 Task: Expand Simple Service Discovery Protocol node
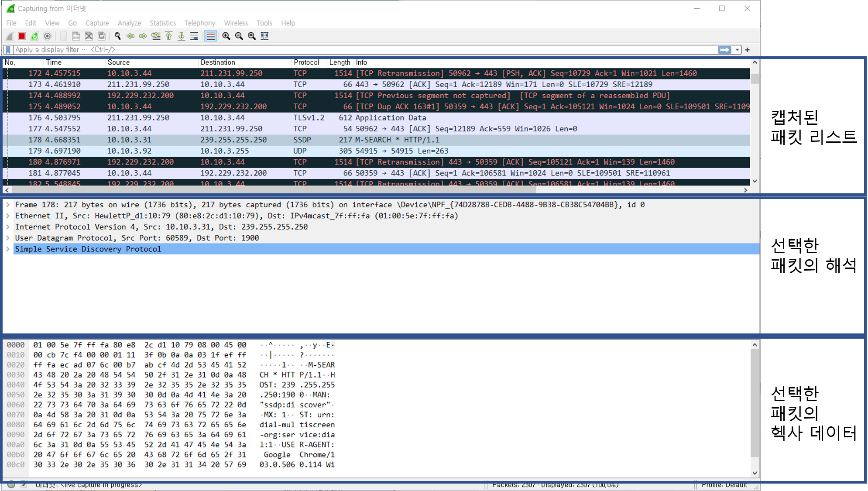pos(8,249)
